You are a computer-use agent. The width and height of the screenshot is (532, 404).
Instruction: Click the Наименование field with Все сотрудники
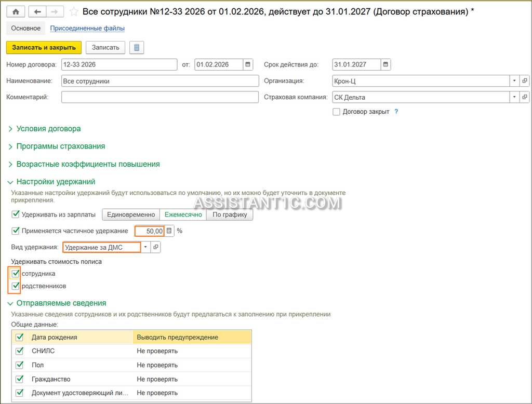[160, 81]
